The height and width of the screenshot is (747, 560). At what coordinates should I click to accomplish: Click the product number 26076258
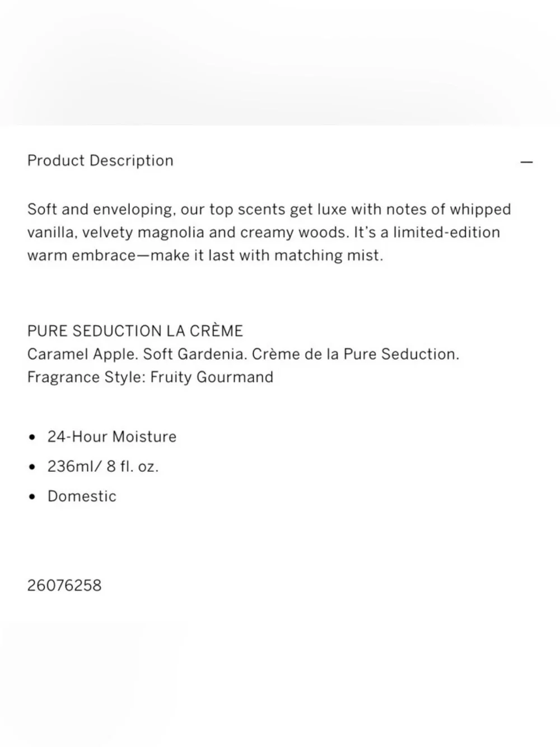click(x=64, y=586)
